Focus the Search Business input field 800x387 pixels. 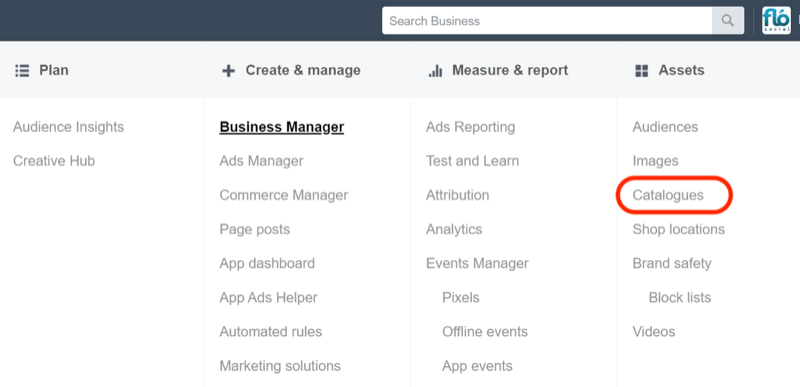pos(547,21)
